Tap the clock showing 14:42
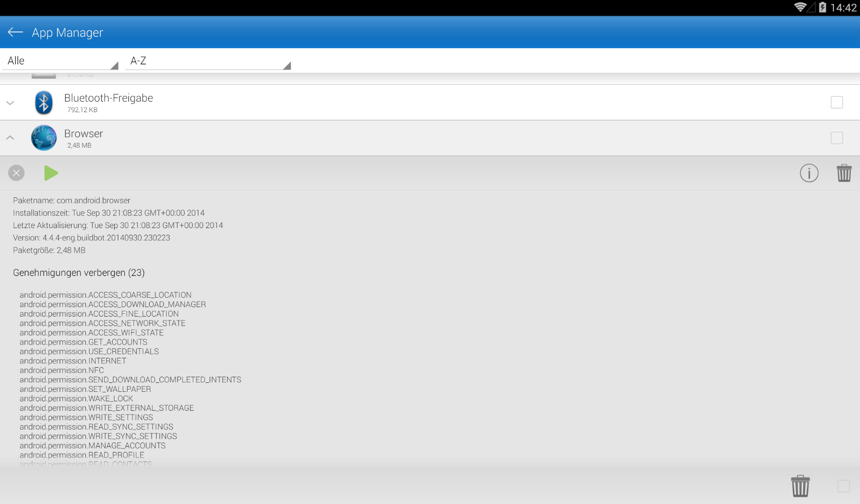Image resolution: width=860 pixels, height=504 pixels. tap(843, 8)
